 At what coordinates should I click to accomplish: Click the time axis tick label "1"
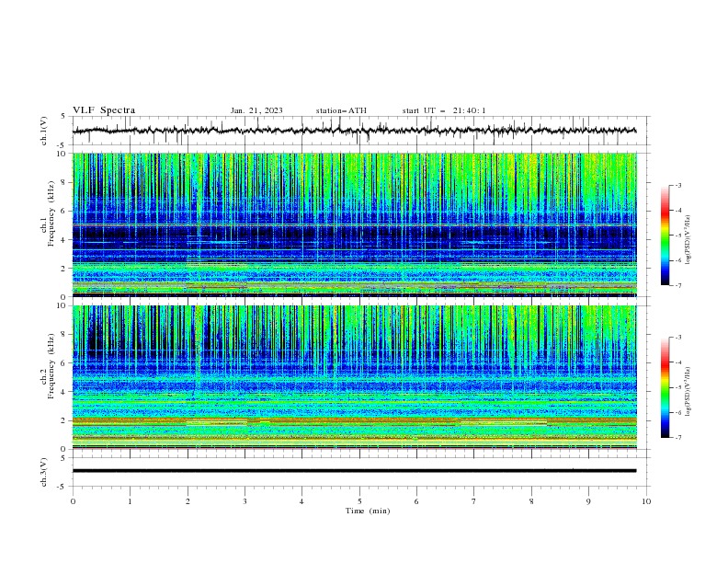[130, 501]
